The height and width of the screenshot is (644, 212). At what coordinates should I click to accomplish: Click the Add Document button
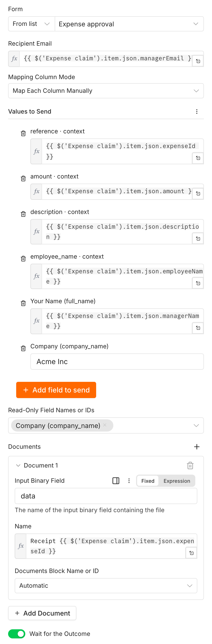coord(42,613)
